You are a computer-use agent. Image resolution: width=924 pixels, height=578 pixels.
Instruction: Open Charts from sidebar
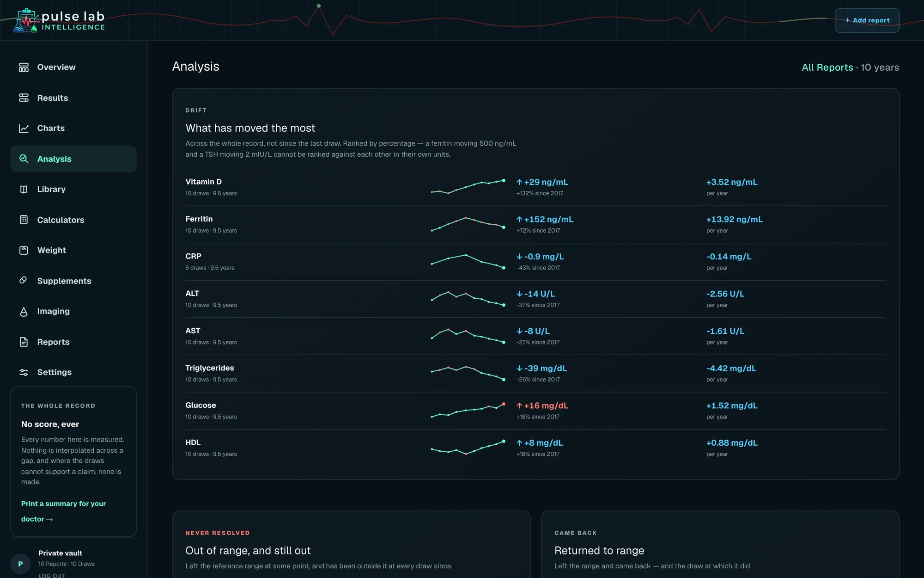tap(73, 129)
